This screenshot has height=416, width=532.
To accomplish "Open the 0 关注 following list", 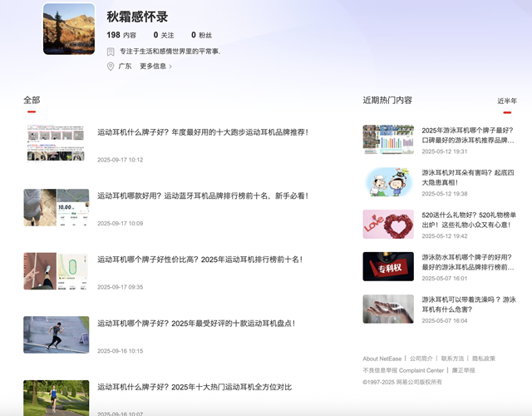I will pos(164,35).
